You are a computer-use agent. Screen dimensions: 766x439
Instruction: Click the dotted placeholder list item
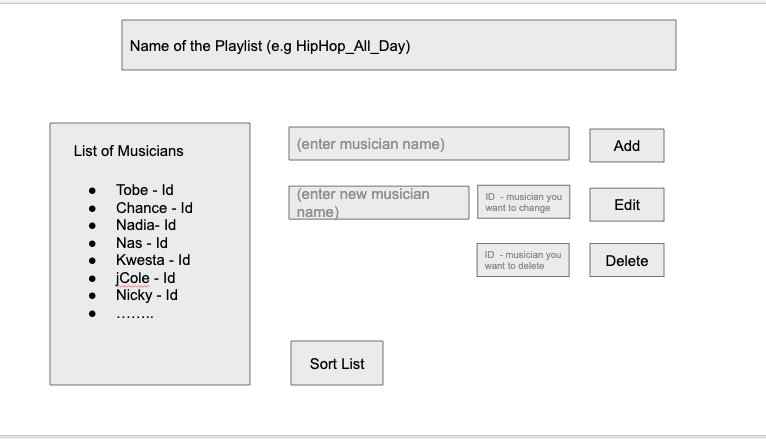pyautogui.click(x=135, y=313)
